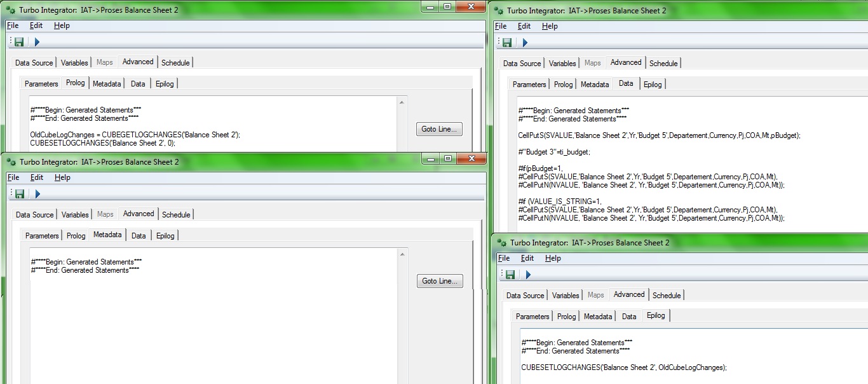The width and height of the screenshot is (868, 384).
Task: Open File menu in the Prolog-tab window
Action: 13,25
